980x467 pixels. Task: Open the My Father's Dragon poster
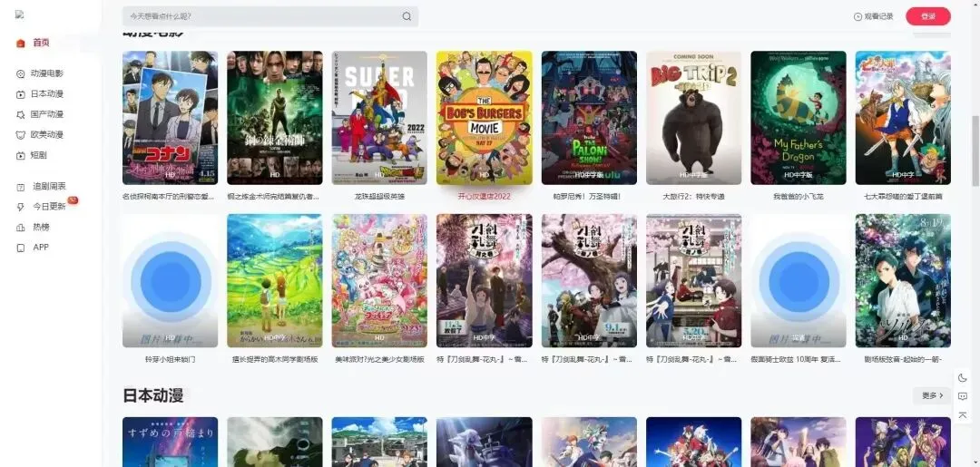coord(799,118)
